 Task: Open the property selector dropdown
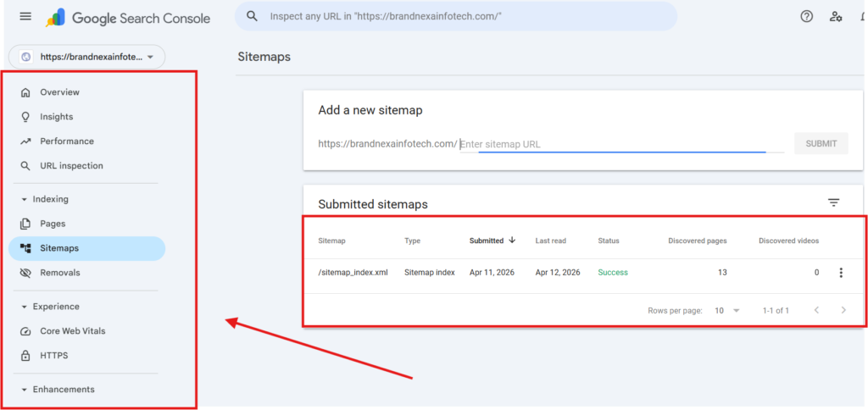(x=87, y=57)
